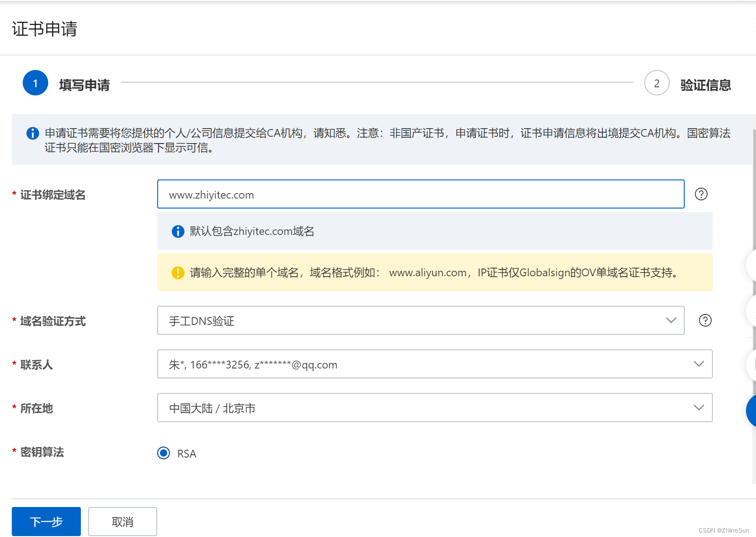Click yellow warning icon in domain format hint
Viewport: 756px width, 537px height.
[x=178, y=273]
